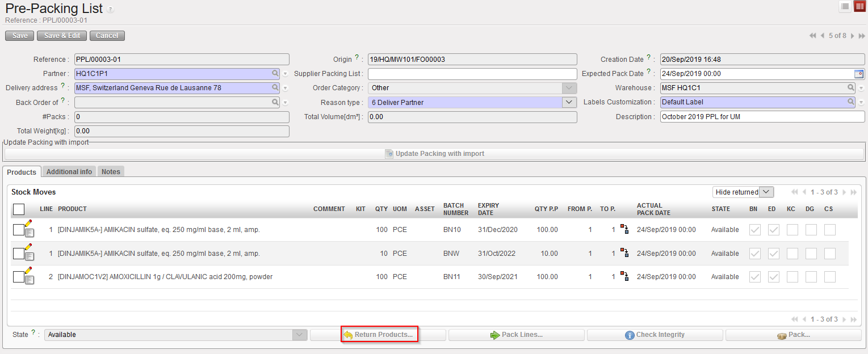Click search icon in Warehouse field
The height and width of the screenshot is (354, 868).
pyautogui.click(x=851, y=88)
